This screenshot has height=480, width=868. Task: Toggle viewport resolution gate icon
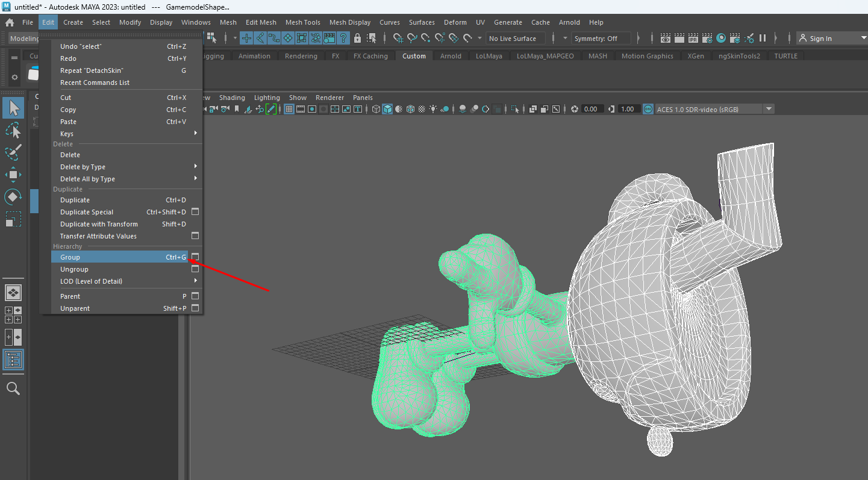pyautogui.click(x=312, y=109)
